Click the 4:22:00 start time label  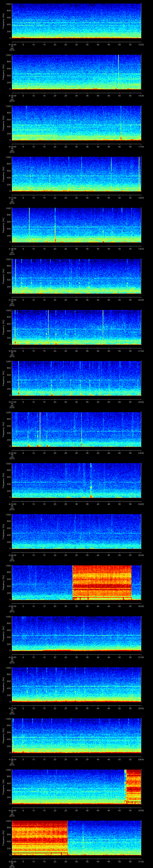point(12,453)
